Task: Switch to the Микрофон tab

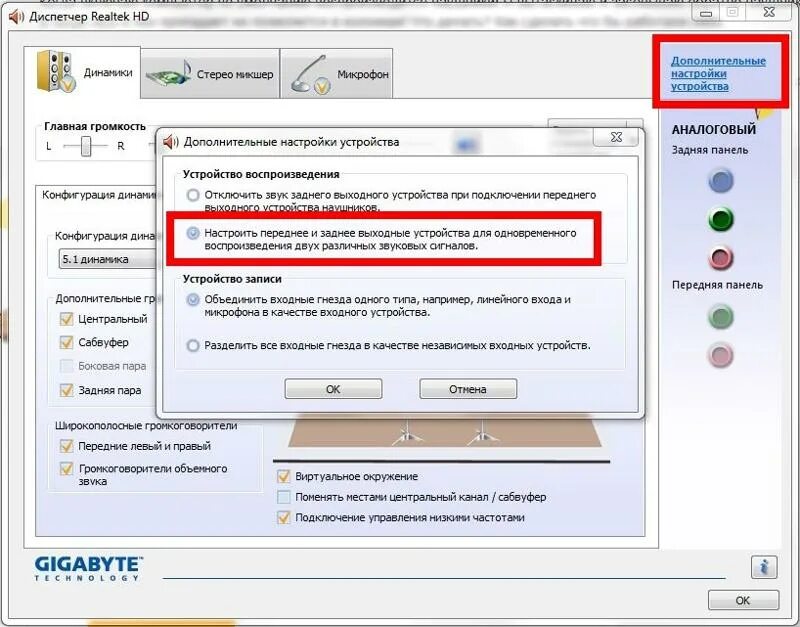Action: (x=337, y=74)
